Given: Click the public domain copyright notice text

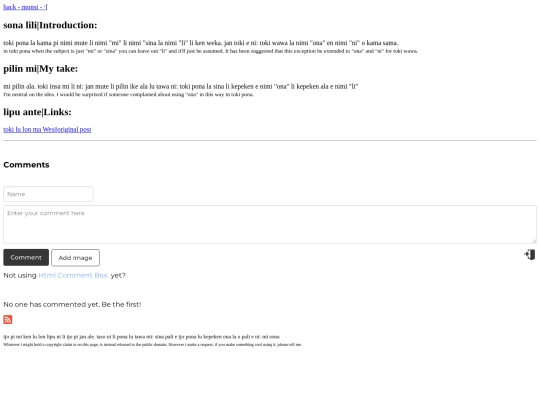Looking at the screenshot, I should 153,344.
